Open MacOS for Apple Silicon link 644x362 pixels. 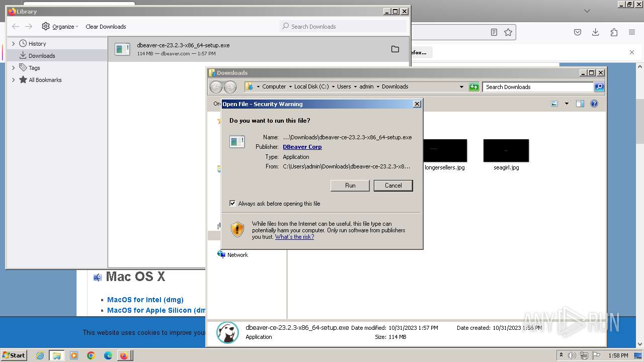point(156,310)
